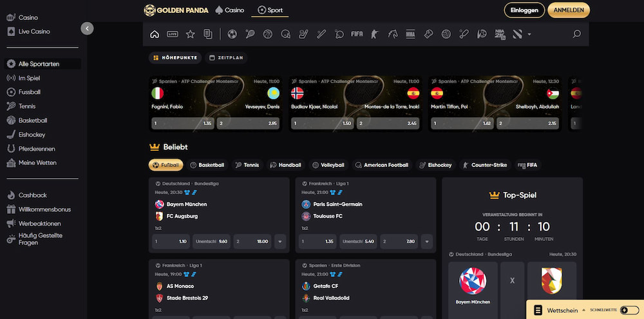
Task: Open Häufig Gestellte Fragen in sidebar
Action: [x=40, y=239]
